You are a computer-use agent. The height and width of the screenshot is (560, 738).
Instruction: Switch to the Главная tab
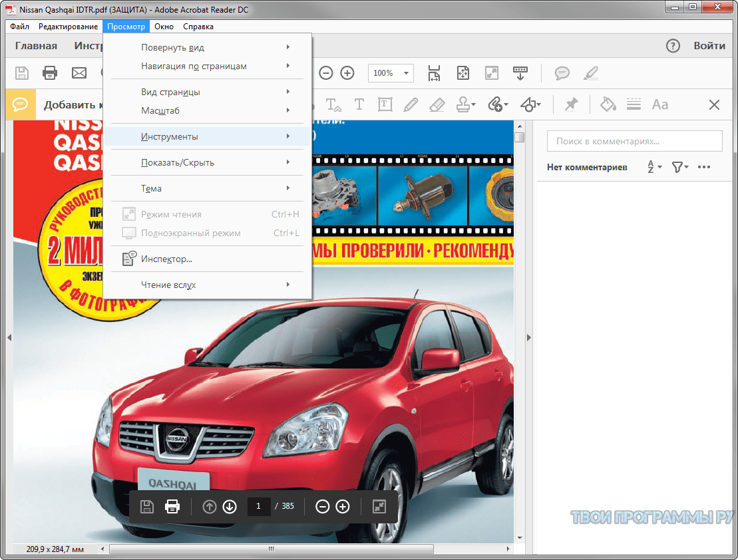click(36, 46)
